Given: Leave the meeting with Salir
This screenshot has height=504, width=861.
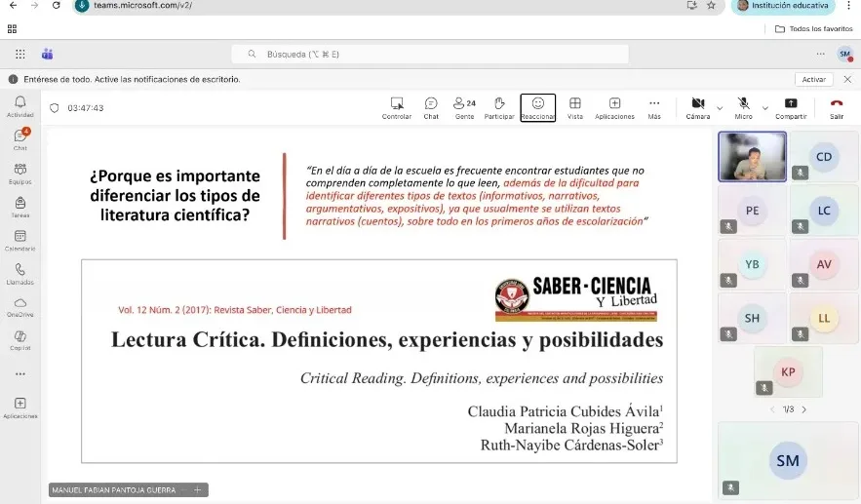Looking at the screenshot, I should click(837, 108).
